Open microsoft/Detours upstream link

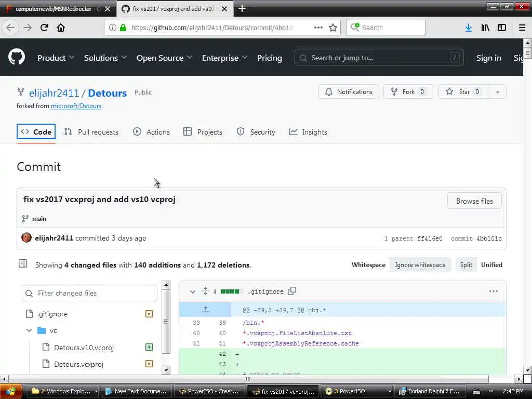coord(76,106)
